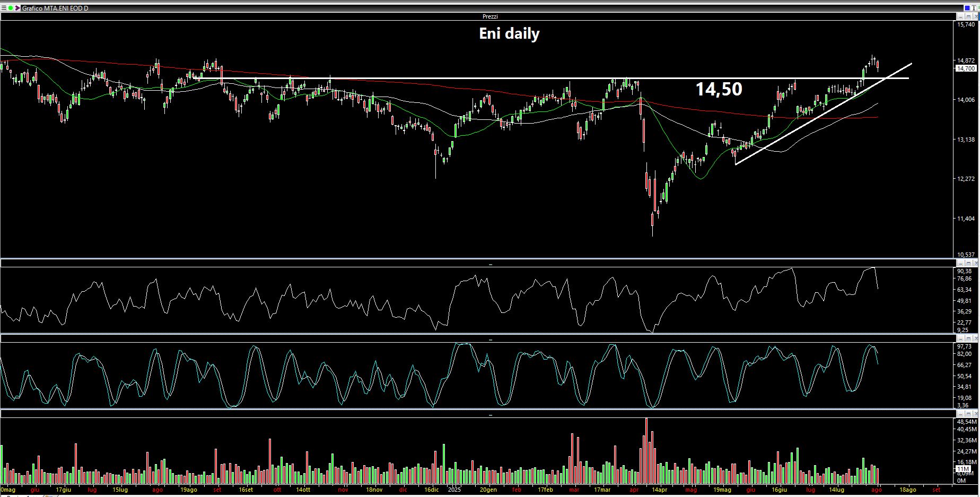980x497 pixels.
Task: Click the 15,740 price axis value
Action: (966, 24)
